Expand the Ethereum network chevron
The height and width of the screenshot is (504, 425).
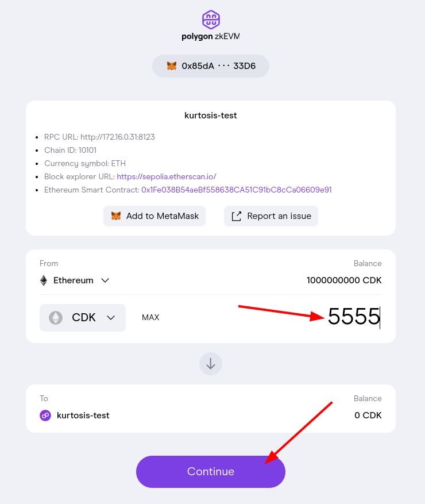(x=105, y=280)
